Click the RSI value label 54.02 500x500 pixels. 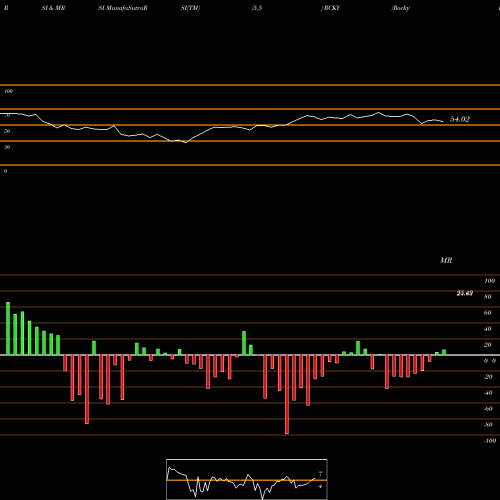click(460, 119)
